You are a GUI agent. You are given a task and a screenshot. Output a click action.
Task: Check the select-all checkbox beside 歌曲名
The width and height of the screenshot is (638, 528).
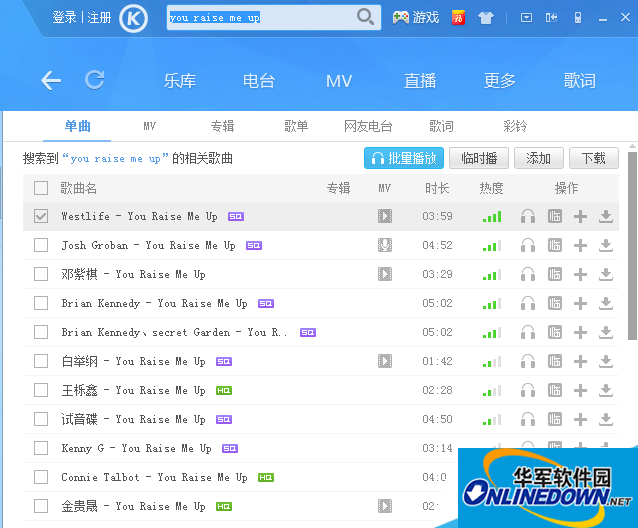[x=41, y=188]
